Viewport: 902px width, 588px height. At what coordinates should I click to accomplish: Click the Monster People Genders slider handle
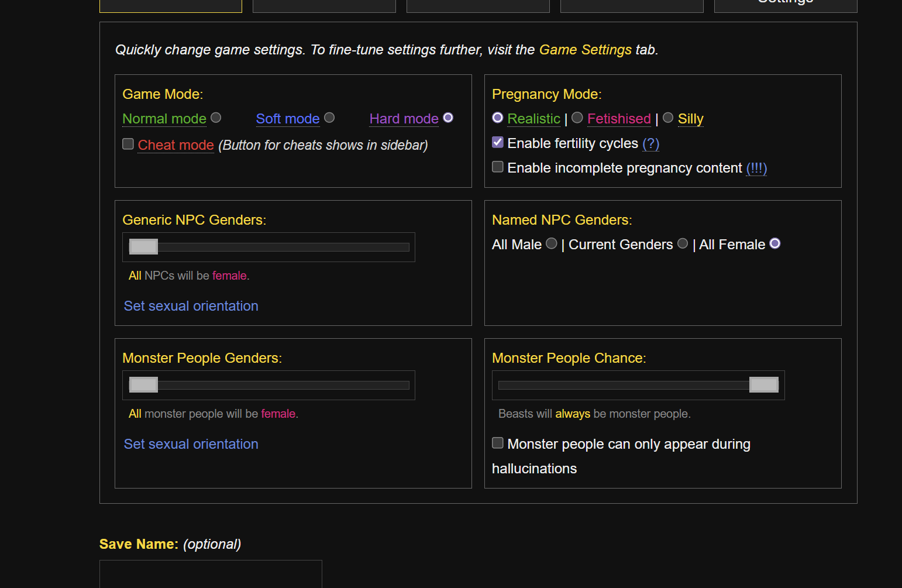[144, 385]
